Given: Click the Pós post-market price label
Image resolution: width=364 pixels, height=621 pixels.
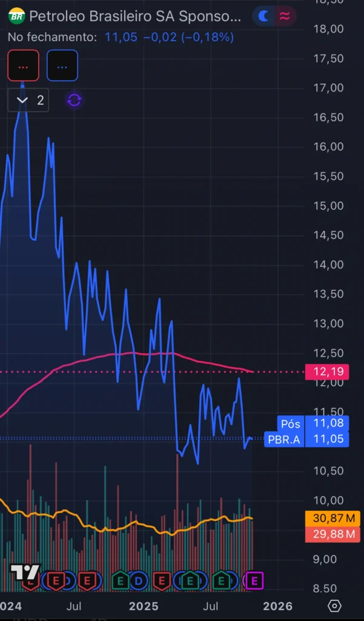Looking at the screenshot, I should [x=290, y=423].
